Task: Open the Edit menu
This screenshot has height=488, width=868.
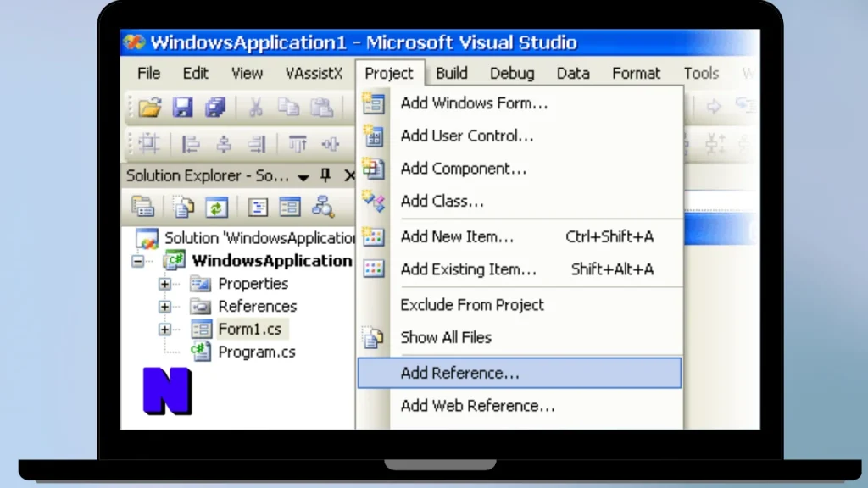Action: [x=196, y=74]
